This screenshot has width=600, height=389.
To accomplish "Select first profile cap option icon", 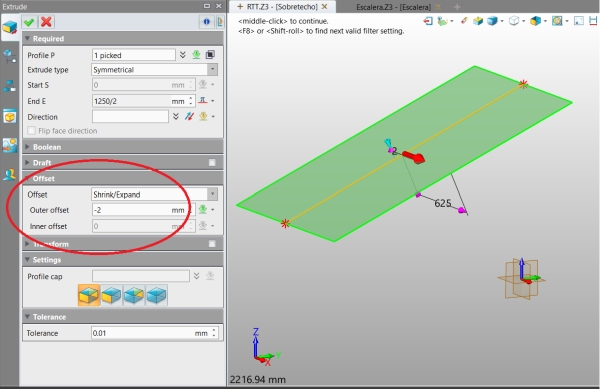I will click(89, 295).
